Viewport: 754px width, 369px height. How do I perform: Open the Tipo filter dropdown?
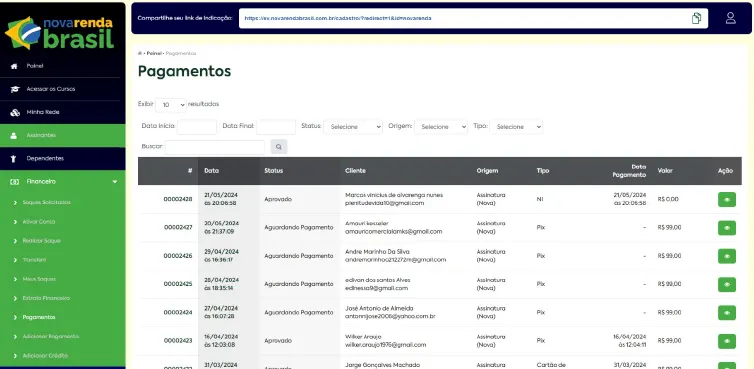[x=516, y=127]
